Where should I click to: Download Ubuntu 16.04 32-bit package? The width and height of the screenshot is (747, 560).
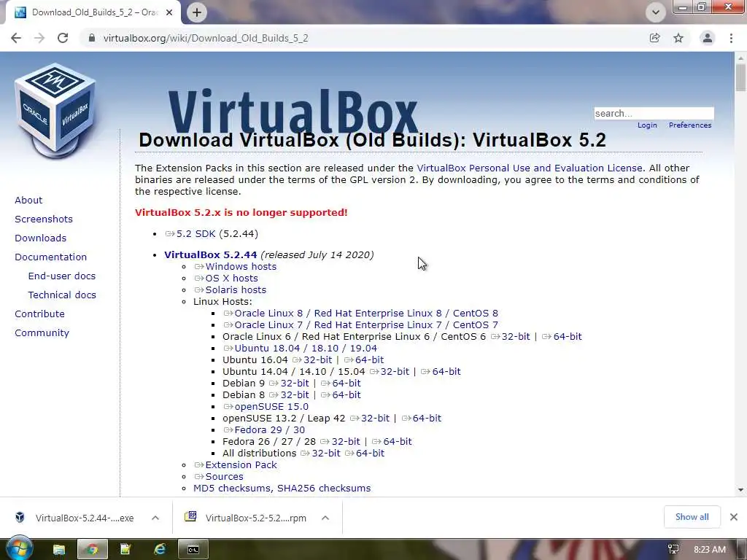pyautogui.click(x=318, y=360)
